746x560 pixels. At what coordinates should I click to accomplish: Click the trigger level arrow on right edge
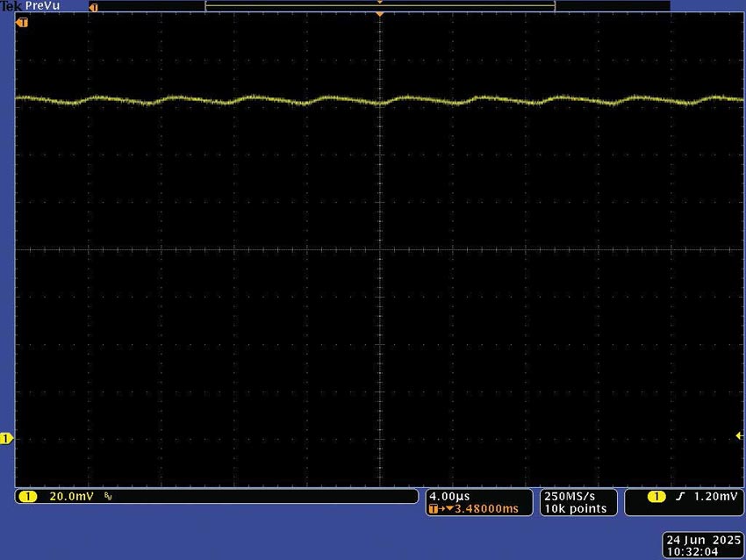coord(738,434)
